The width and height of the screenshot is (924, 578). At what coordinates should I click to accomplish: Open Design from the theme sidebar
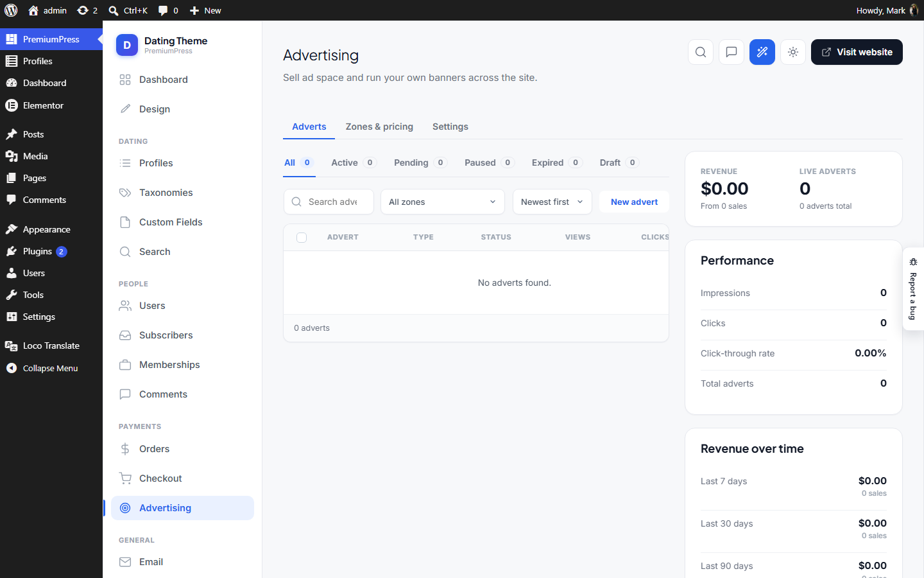pos(182,109)
